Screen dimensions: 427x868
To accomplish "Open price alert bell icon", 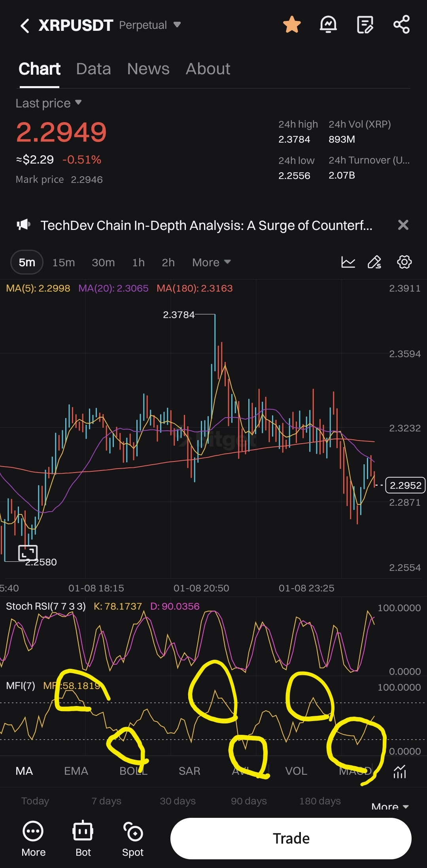I will click(x=328, y=24).
